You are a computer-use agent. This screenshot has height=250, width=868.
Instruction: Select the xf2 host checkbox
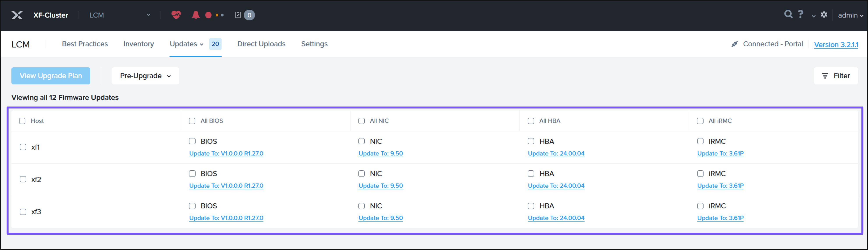(23, 179)
